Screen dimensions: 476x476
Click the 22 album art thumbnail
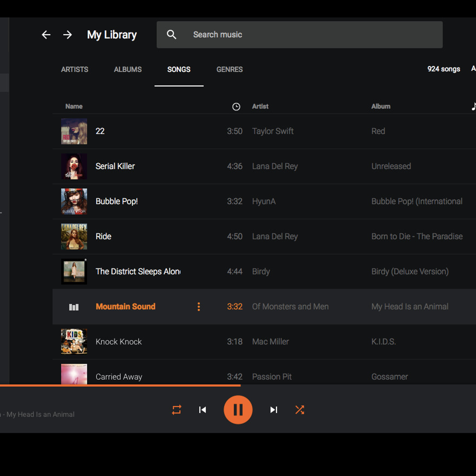click(x=74, y=131)
